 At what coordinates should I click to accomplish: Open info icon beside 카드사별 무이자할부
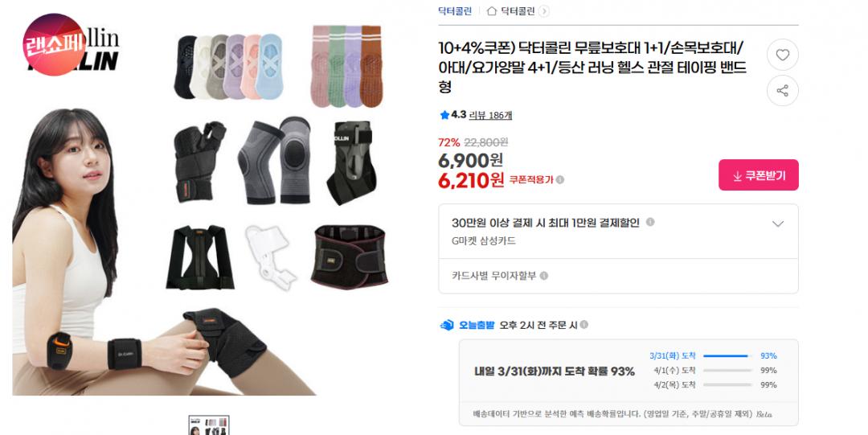(x=544, y=276)
